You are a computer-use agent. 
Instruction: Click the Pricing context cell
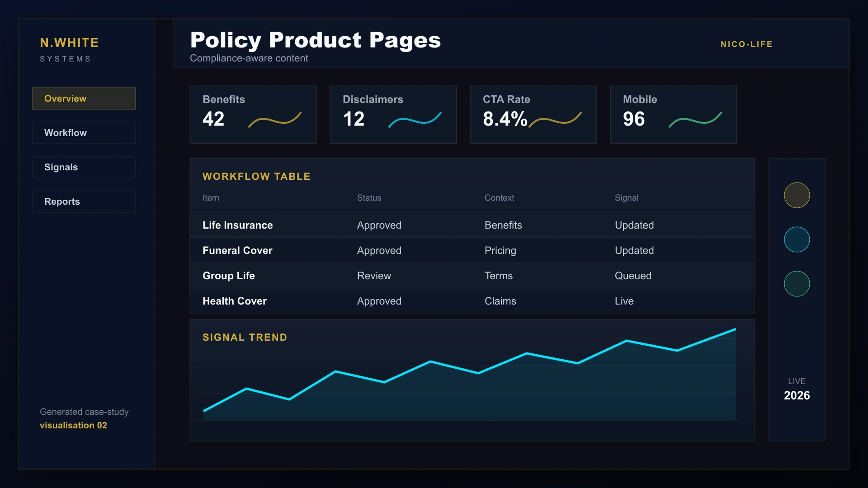[500, 250]
